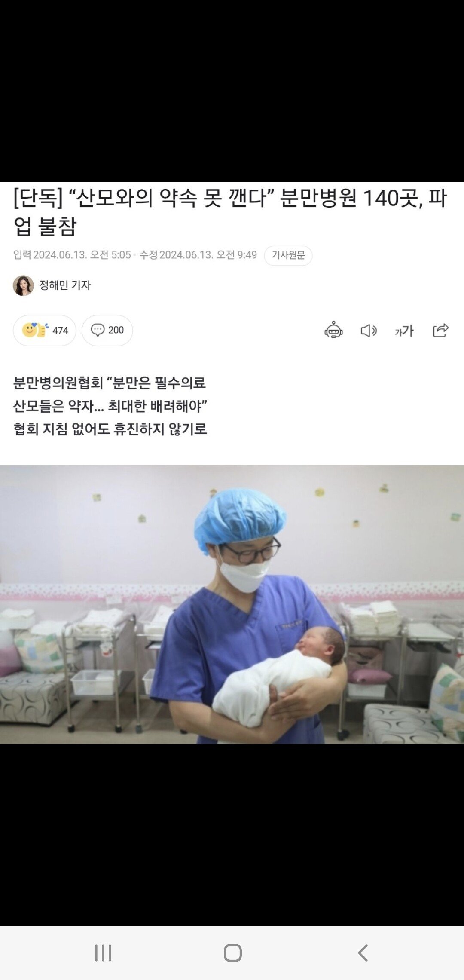Open the 가가 font size setting
The image size is (464, 980).
click(x=404, y=331)
